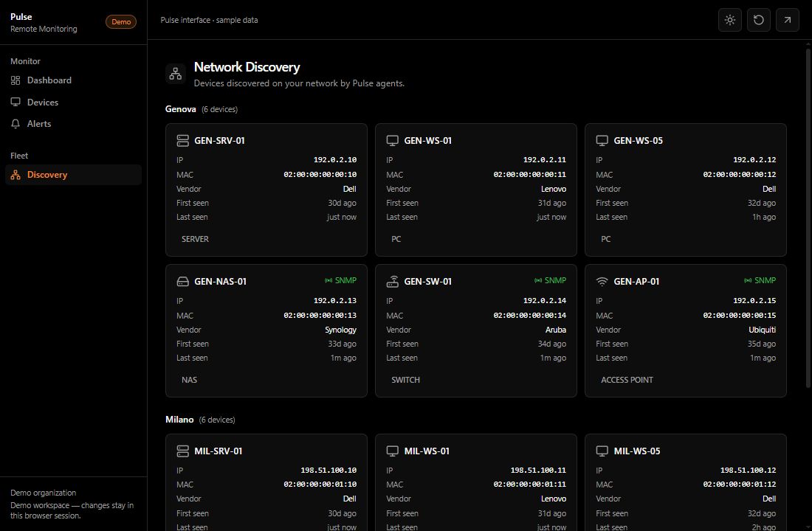Click the Demo badge
The width and height of the screenshot is (812, 531).
[x=121, y=21]
